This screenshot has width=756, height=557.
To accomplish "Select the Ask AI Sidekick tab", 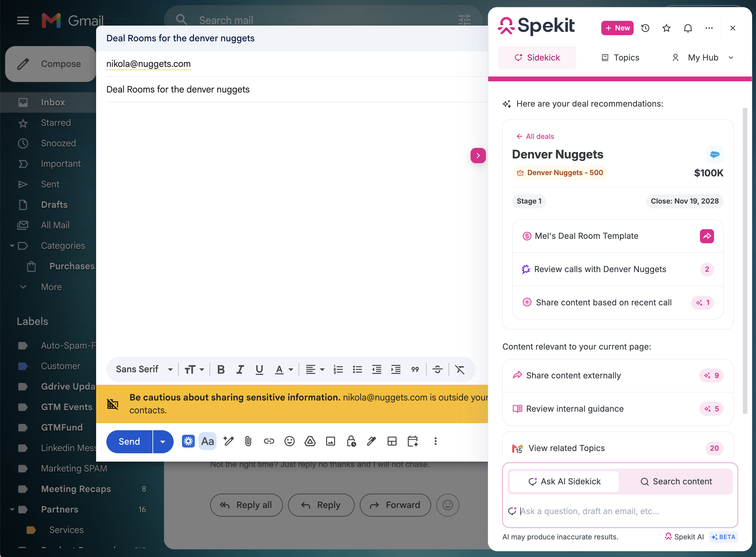I will (564, 481).
